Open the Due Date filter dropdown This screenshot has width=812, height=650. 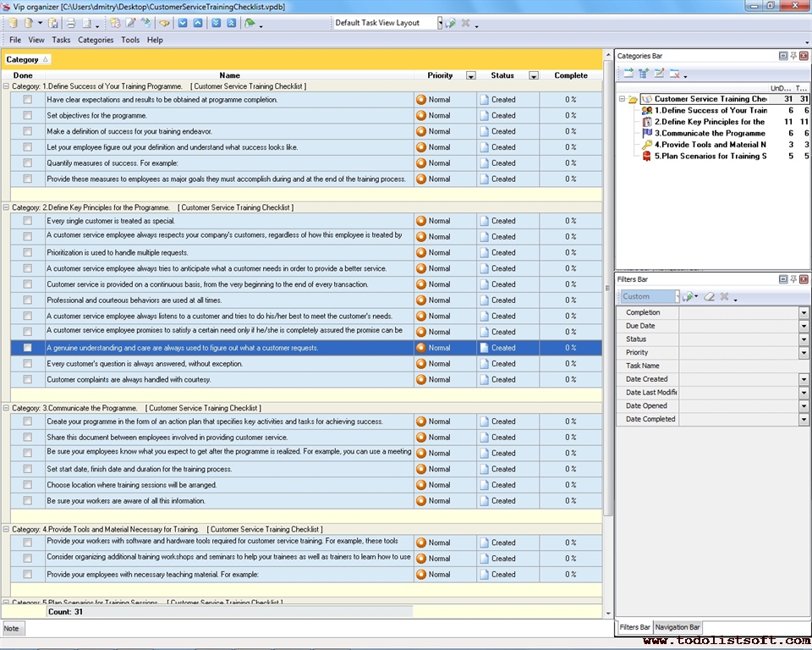click(804, 326)
